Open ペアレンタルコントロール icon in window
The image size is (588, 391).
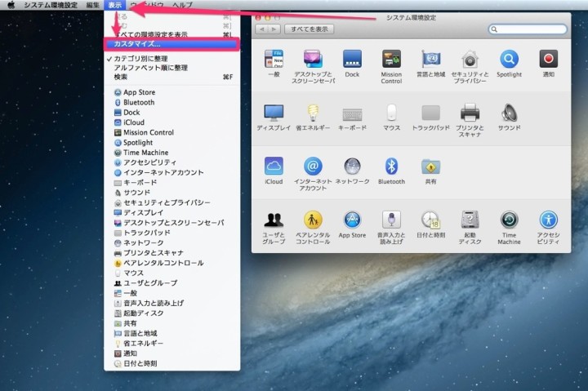point(313,220)
